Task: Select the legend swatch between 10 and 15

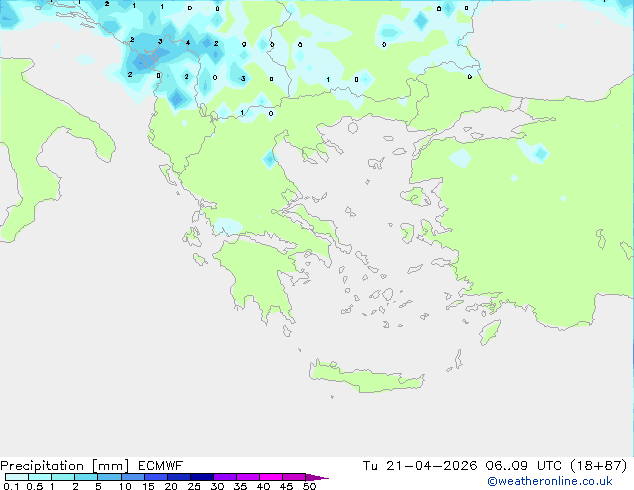Action: [x=132, y=477]
